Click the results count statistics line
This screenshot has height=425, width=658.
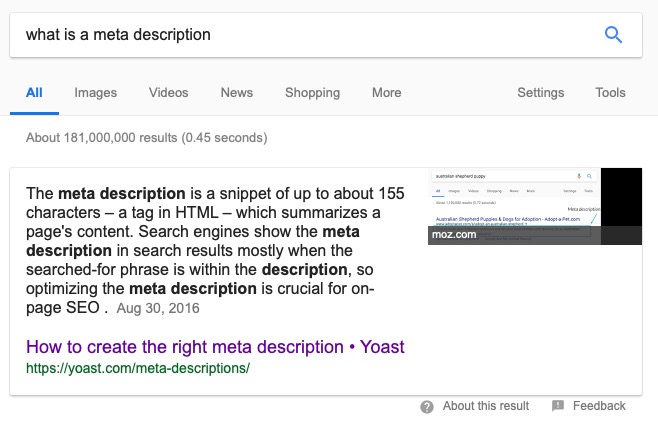[x=146, y=137]
